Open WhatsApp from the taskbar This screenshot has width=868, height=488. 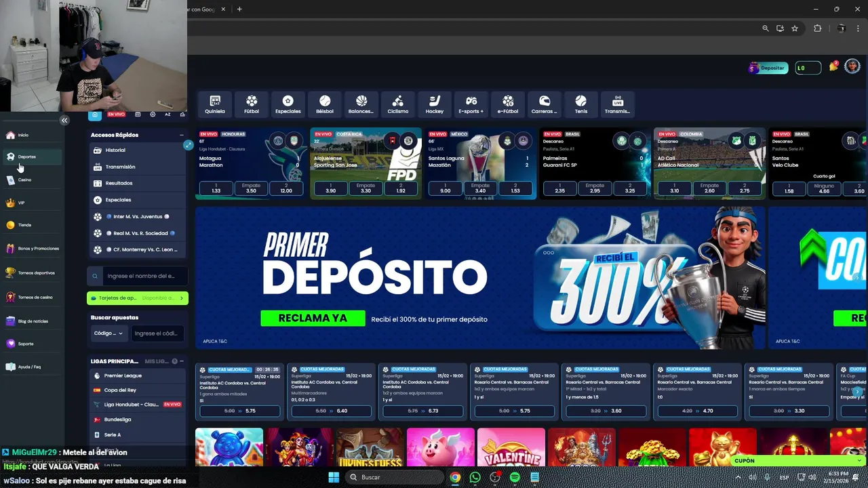(475, 477)
